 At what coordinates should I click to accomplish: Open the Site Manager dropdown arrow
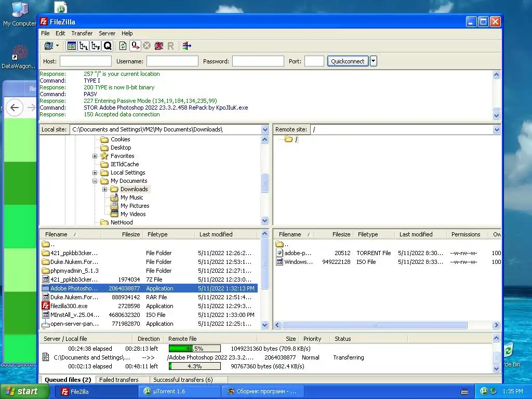point(57,46)
